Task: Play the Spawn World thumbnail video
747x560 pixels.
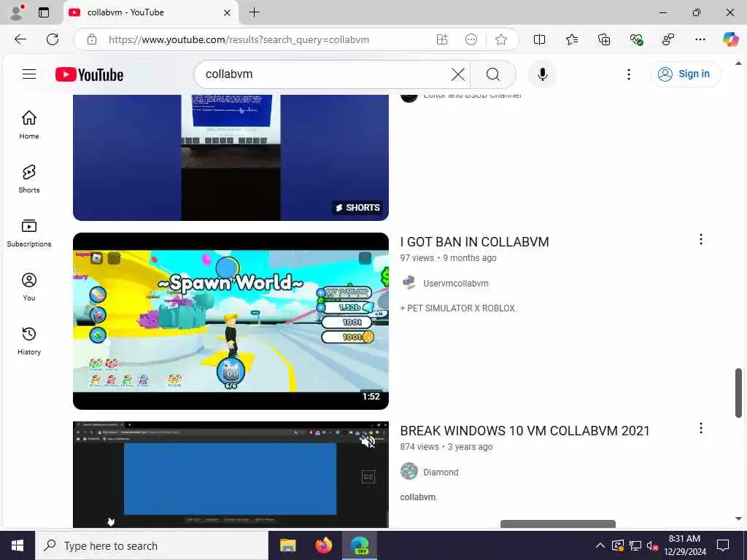Action: 231,321
